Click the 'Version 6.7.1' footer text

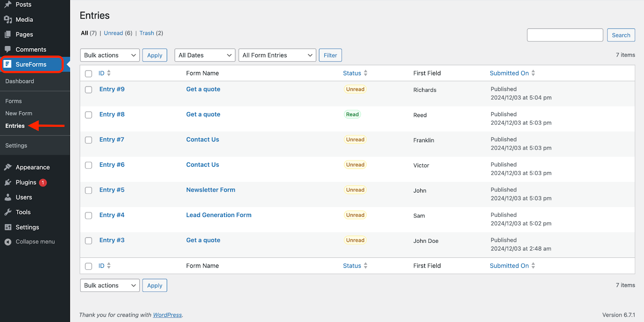[x=619, y=315]
